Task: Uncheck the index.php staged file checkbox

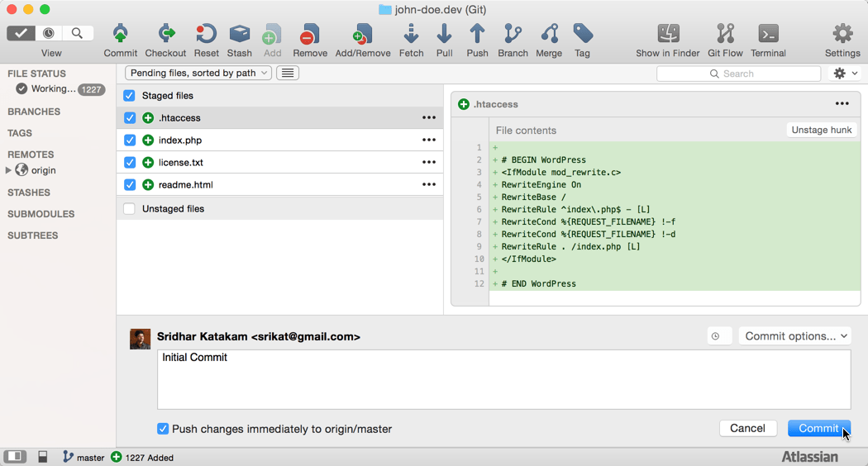Action: coord(130,140)
